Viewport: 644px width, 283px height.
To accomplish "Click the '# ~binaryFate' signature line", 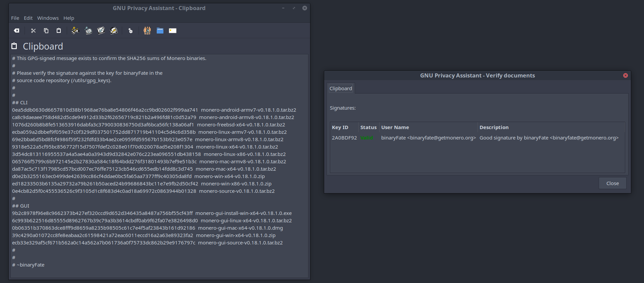I will click(28, 265).
